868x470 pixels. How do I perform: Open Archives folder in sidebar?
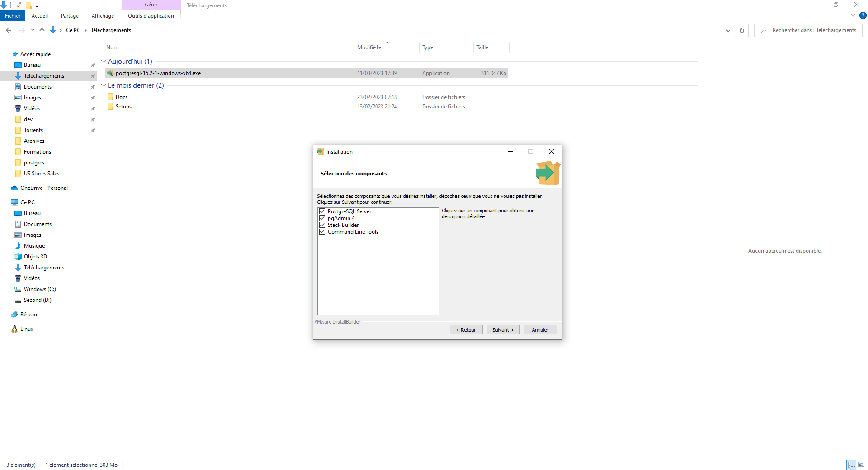34,141
